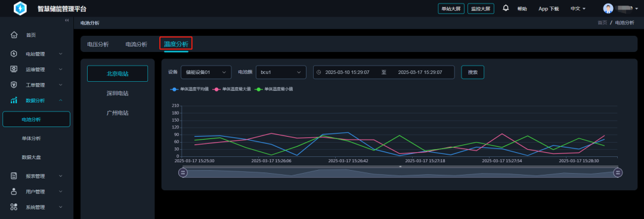The image size is (644, 219).
Task: Click right handle of chart zoom slider
Action: (618, 173)
